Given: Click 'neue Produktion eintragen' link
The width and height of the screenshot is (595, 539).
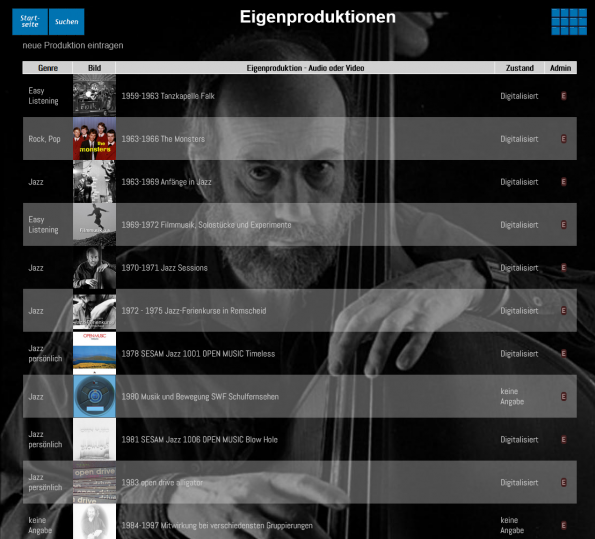Looking at the screenshot, I should (73, 45).
